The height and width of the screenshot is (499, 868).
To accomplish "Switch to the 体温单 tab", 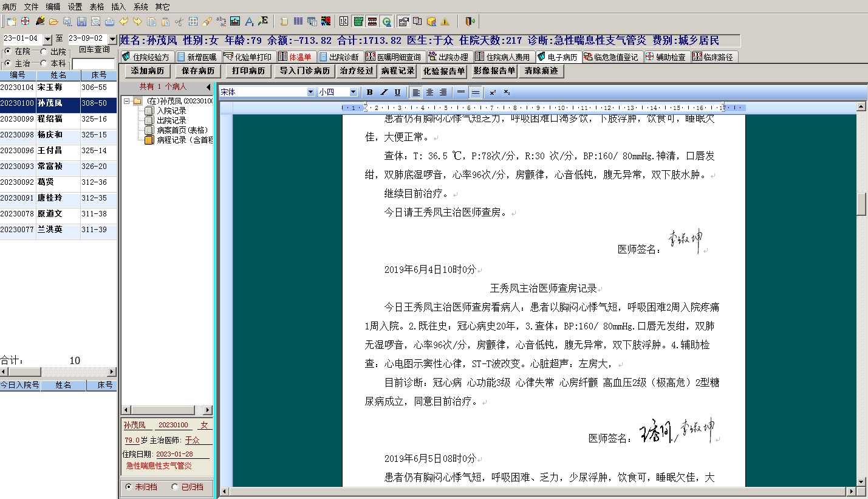I will tap(295, 57).
